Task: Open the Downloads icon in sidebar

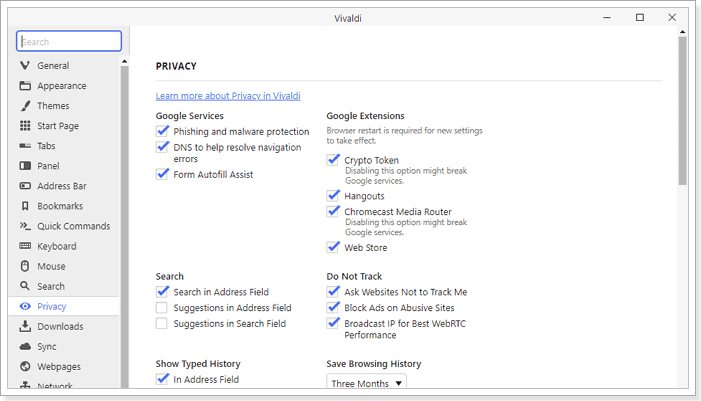Action: click(x=25, y=326)
